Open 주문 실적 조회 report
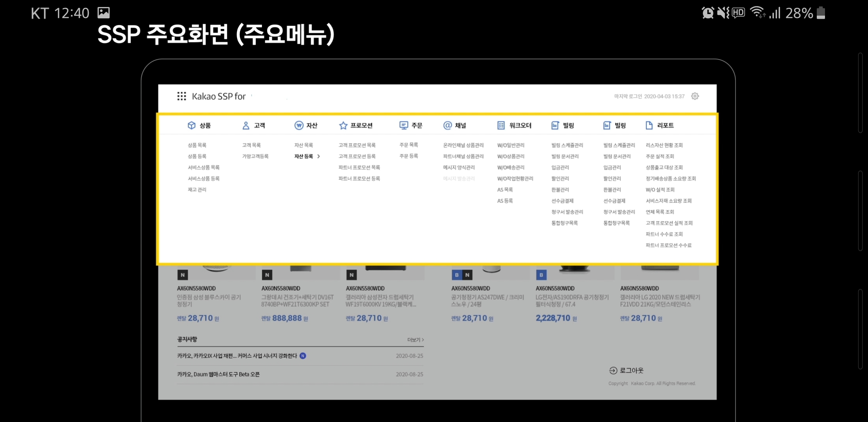868x422 pixels. (x=660, y=156)
